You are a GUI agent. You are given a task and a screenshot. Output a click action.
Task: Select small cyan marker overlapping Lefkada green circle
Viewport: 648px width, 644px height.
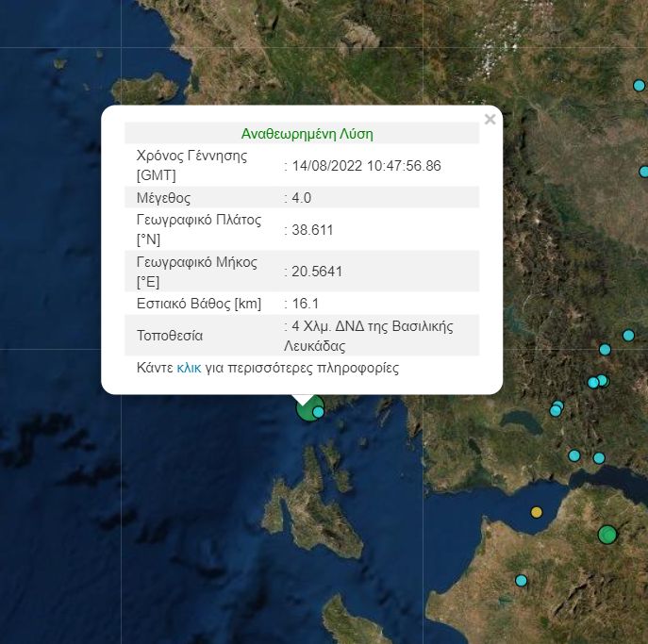coord(319,412)
